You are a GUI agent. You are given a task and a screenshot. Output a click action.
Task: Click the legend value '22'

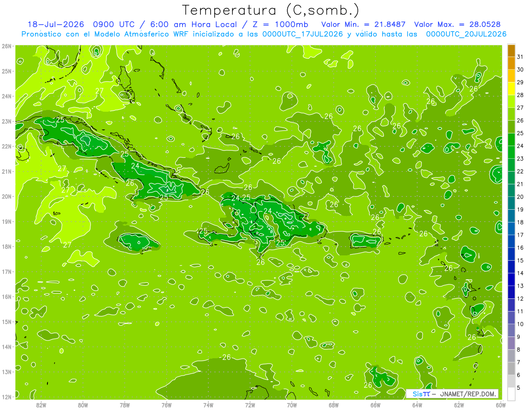[x=520, y=171]
